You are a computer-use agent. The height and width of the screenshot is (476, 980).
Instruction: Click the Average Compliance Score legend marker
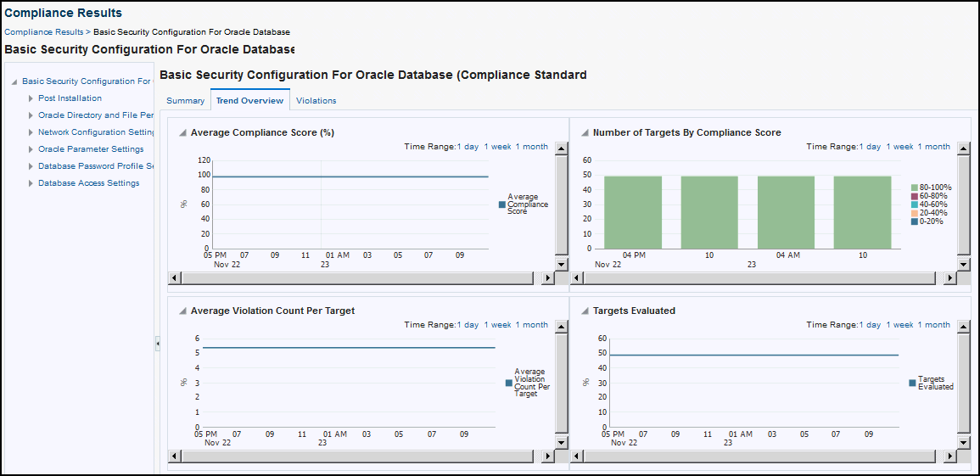(x=501, y=204)
